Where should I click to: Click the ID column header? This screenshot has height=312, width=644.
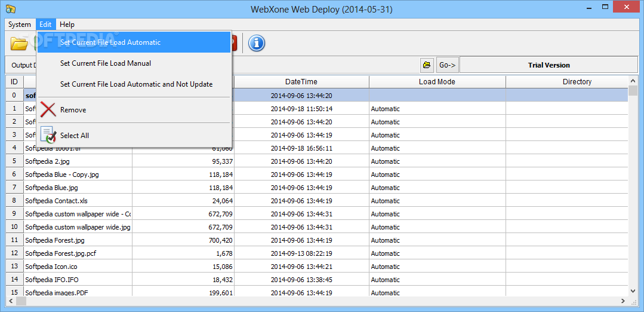[x=14, y=82]
